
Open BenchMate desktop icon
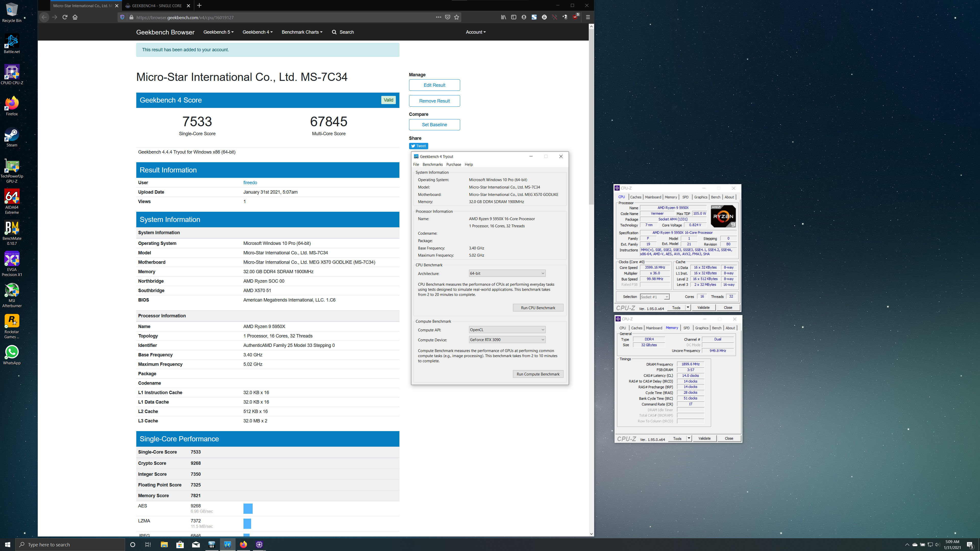[12, 233]
